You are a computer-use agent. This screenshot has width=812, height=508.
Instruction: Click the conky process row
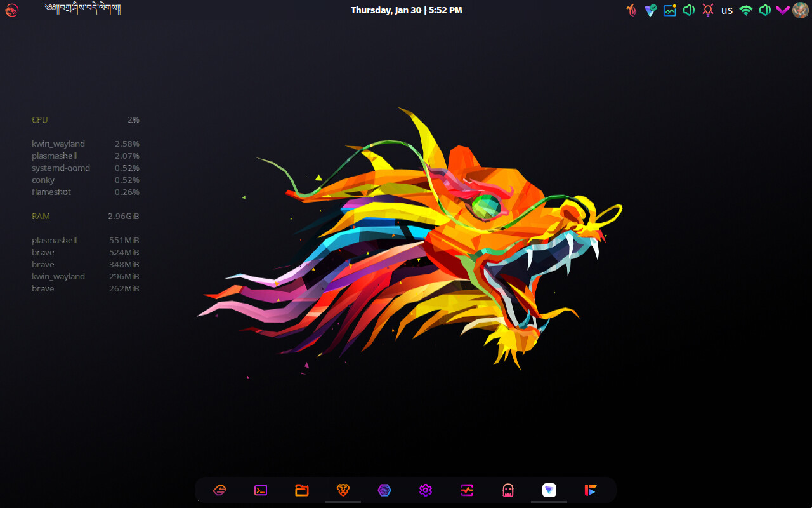(86, 180)
